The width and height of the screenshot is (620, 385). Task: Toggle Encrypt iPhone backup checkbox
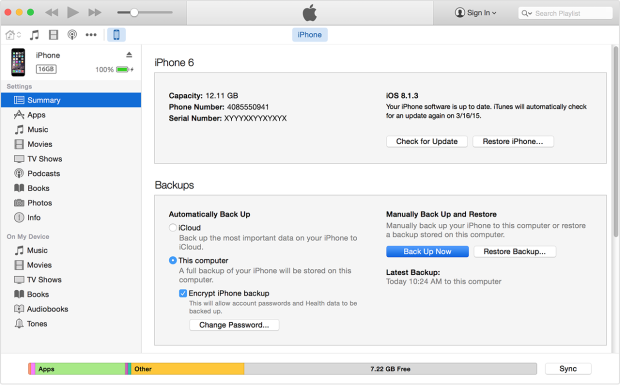click(x=183, y=293)
